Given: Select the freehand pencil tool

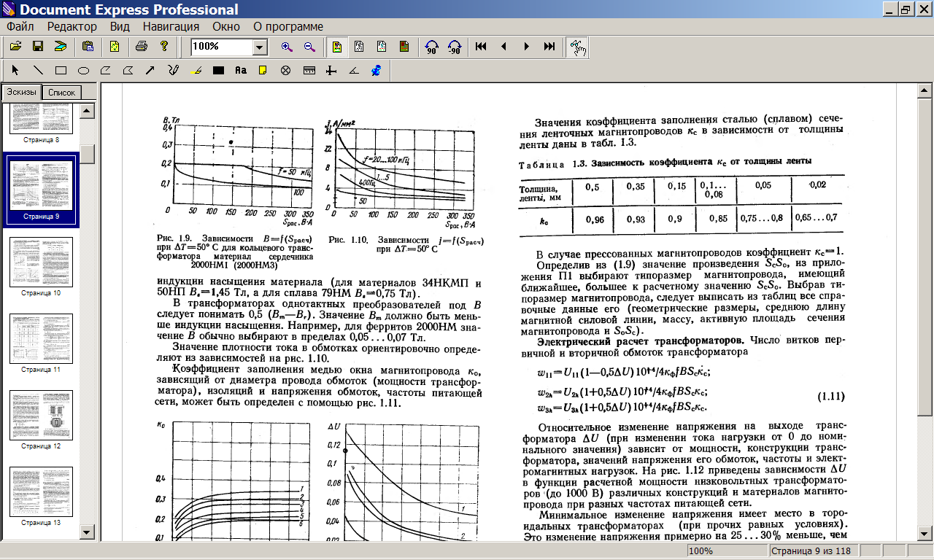Looking at the screenshot, I should [173, 71].
